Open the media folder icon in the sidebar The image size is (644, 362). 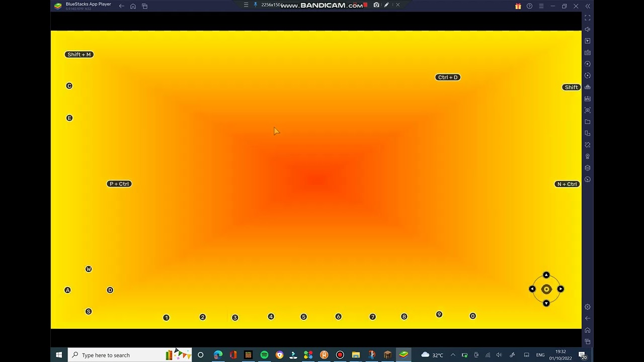(587, 122)
